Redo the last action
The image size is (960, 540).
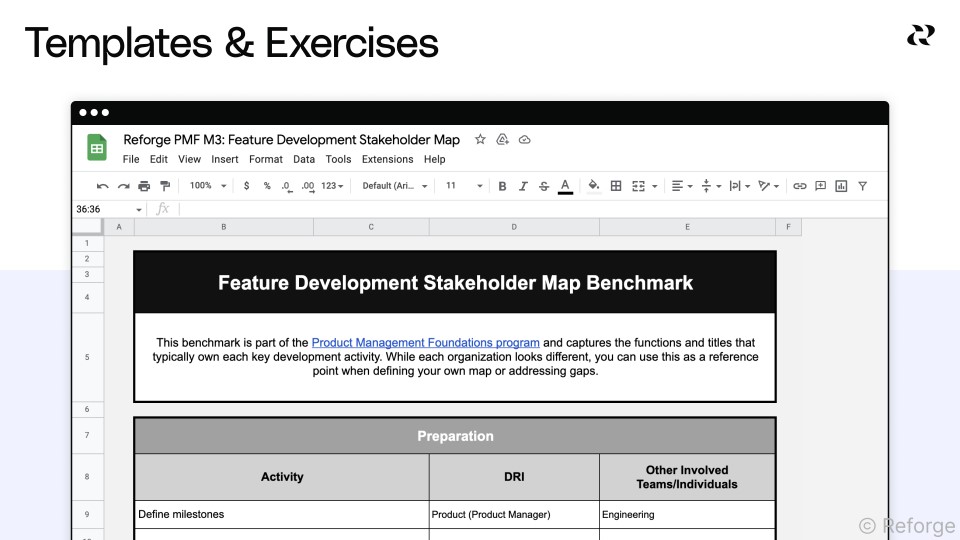tap(124, 186)
